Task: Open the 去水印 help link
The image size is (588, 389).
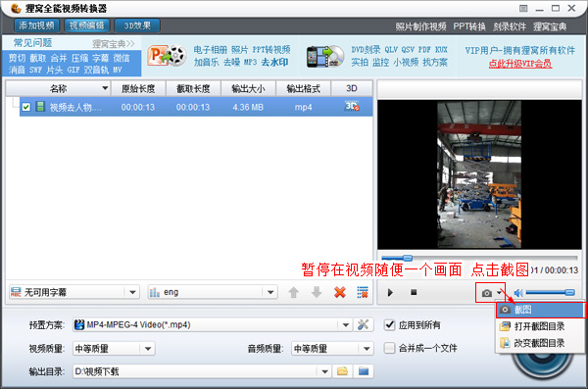Action: 274,62
